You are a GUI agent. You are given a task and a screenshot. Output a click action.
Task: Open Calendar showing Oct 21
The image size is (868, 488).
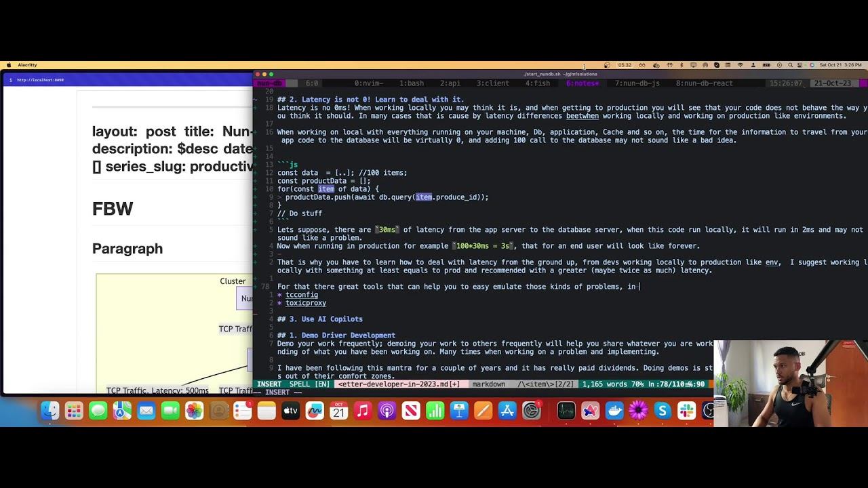click(338, 411)
